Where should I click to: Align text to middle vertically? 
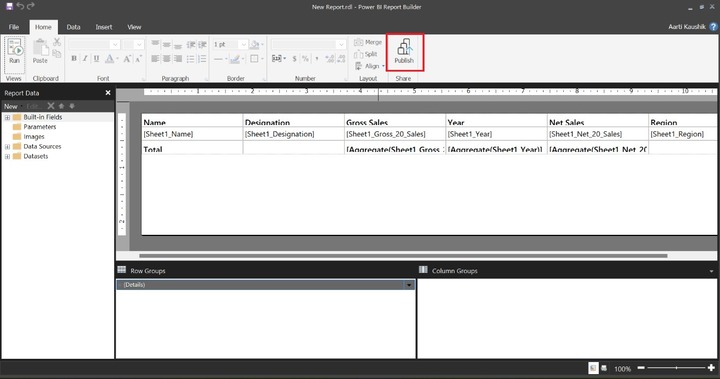166,44
